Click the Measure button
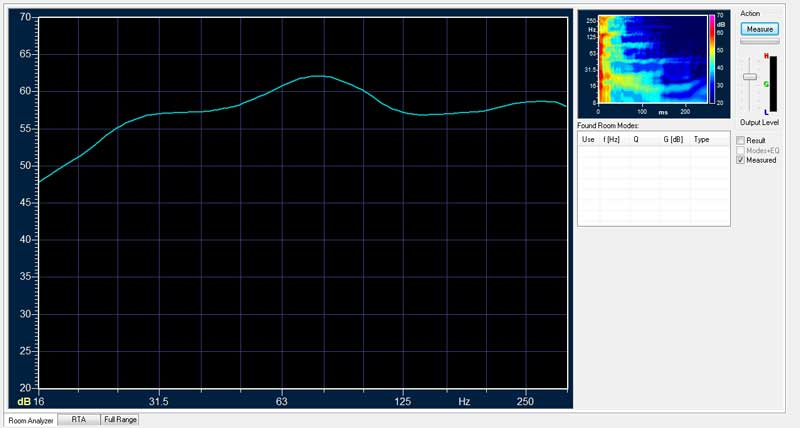The height and width of the screenshot is (428, 800). pyautogui.click(x=760, y=29)
